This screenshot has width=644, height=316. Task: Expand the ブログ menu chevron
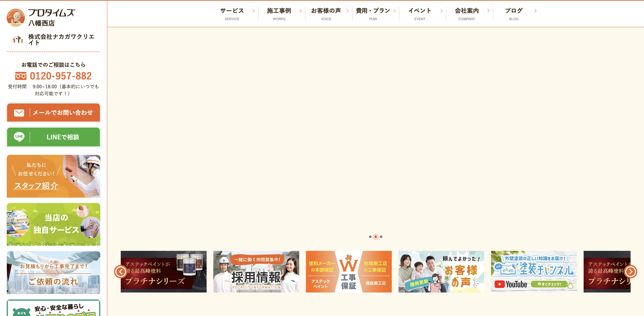(535, 11)
